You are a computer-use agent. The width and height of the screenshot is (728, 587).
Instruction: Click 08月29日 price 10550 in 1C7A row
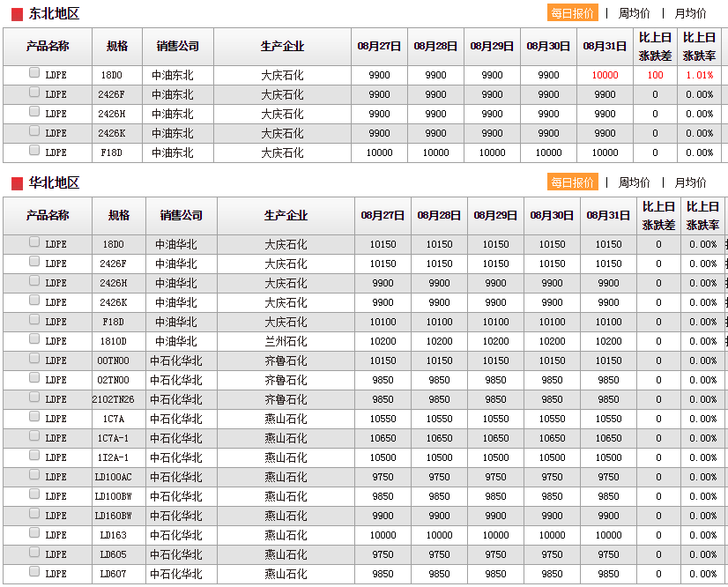point(496,419)
